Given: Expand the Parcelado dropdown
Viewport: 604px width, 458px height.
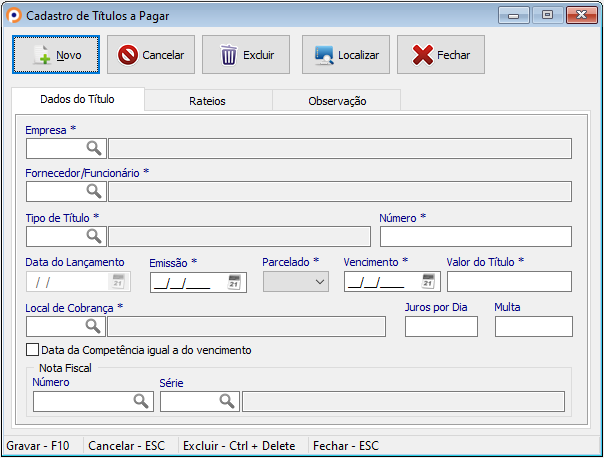Looking at the screenshot, I should click(319, 282).
